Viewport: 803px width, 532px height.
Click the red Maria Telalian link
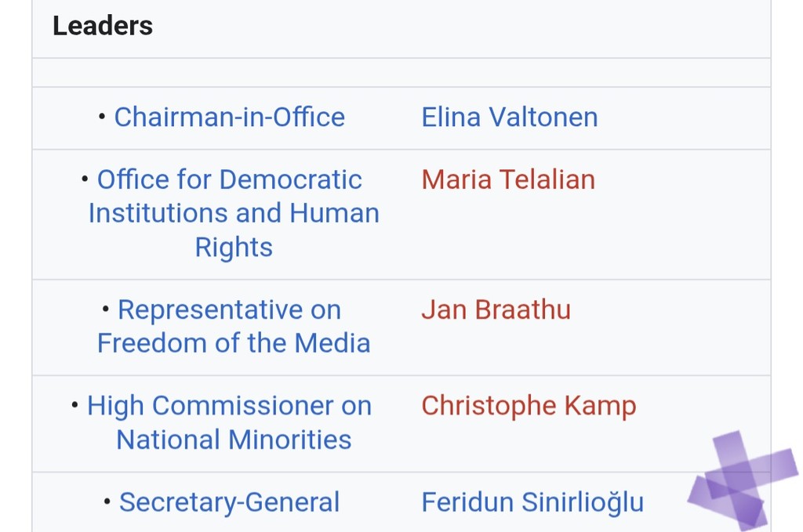[x=508, y=179]
